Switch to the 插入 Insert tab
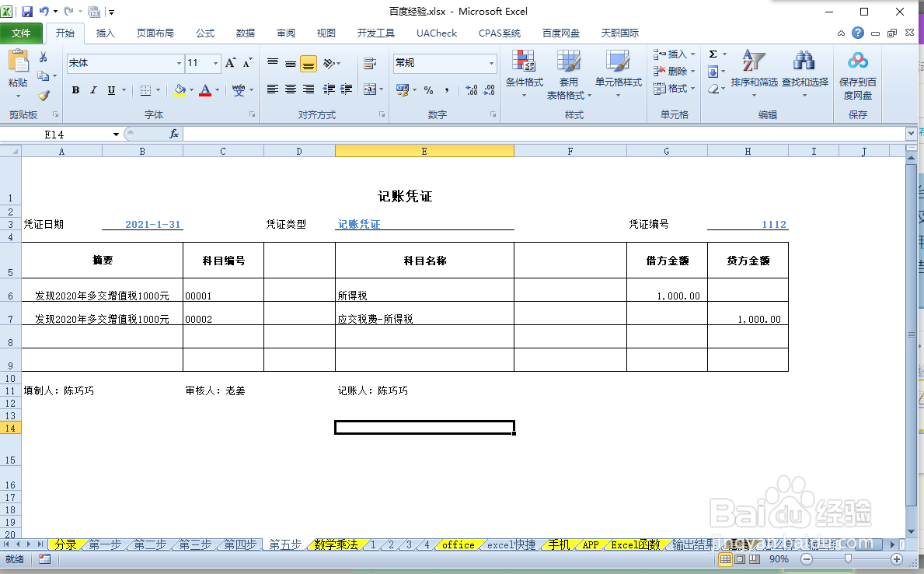 [x=105, y=33]
